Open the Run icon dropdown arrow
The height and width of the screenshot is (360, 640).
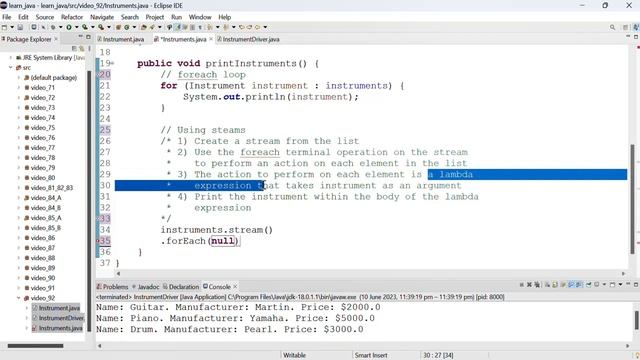point(76,27)
